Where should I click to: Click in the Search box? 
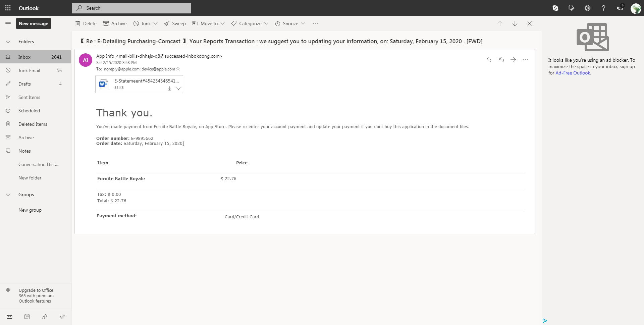coord(131,8)
